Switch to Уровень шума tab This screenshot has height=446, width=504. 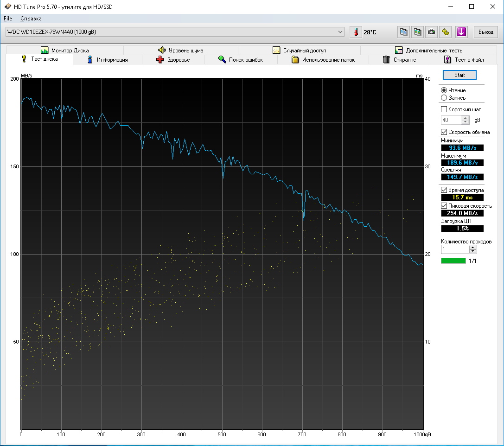coord(181,50)
